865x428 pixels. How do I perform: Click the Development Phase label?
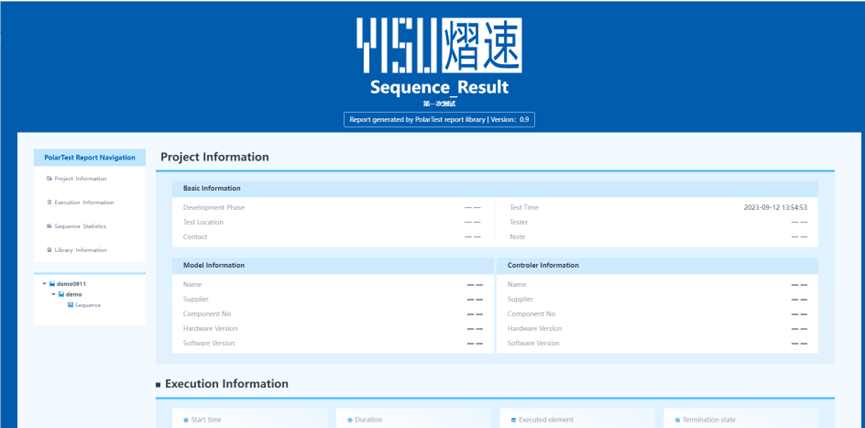(x=213, y=207)
